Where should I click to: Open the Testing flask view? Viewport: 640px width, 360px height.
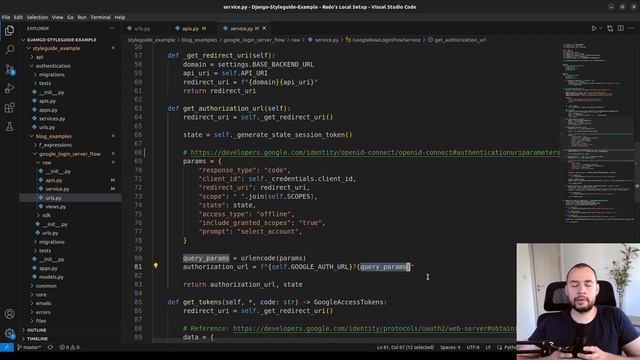(9, 127)
